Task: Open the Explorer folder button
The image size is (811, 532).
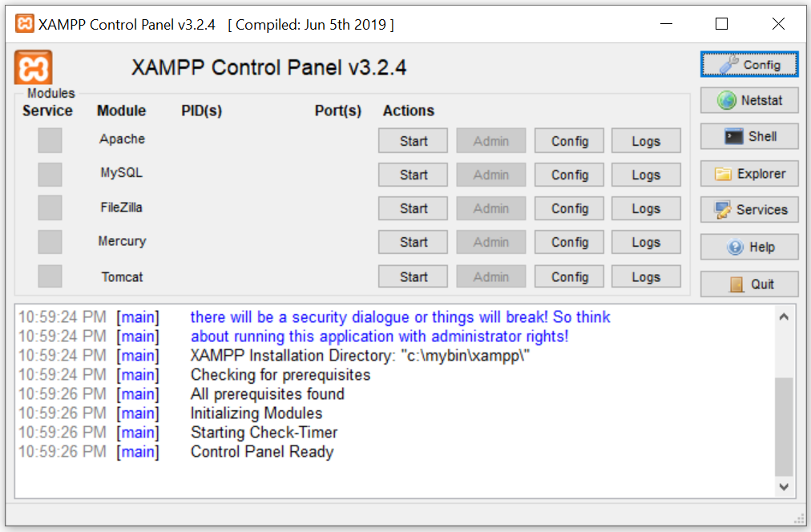Action: pyautogui.click(x=749, y=174)
